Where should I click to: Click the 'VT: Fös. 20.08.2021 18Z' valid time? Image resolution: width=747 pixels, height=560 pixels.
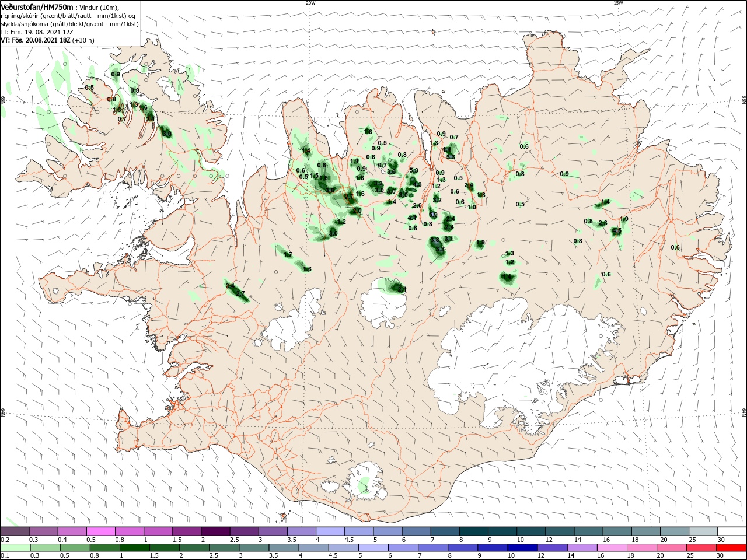click(x=36, y=40)
